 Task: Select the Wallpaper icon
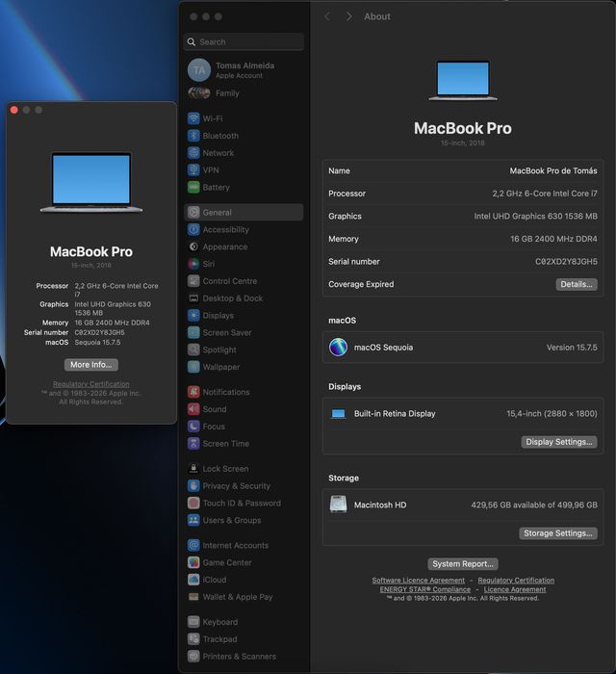tap(193, 367)
